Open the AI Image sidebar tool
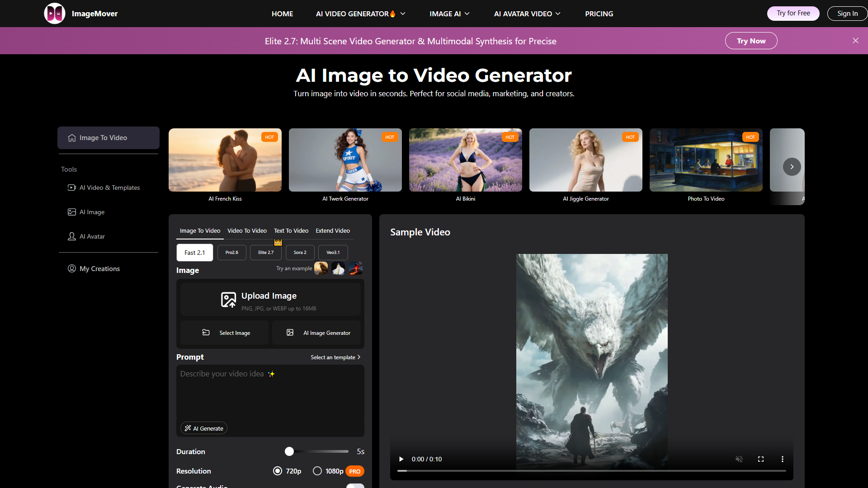Image resolution: width=868 pixels, height=488 pixels. (86, 212)
